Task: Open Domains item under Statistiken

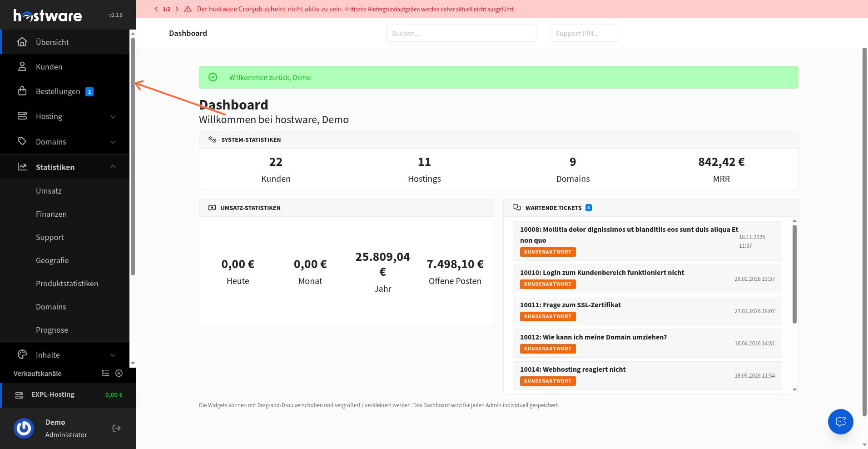Action: point(51,307)
